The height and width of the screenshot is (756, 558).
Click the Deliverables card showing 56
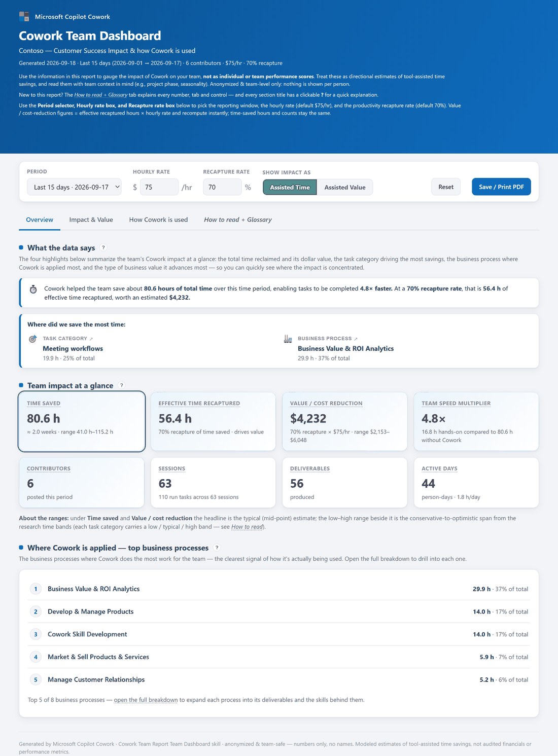pyautogui.click(x=344, y=482)
